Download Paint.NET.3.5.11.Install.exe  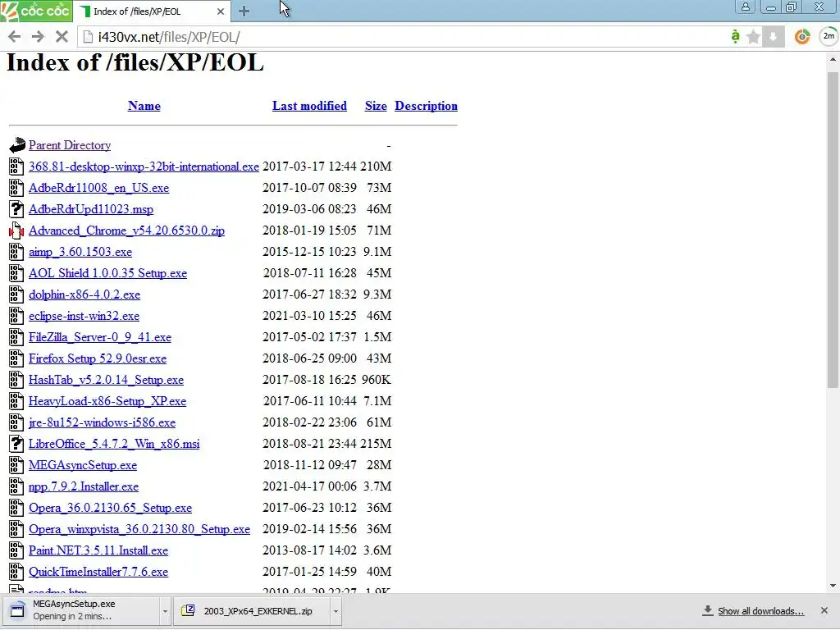98,550
